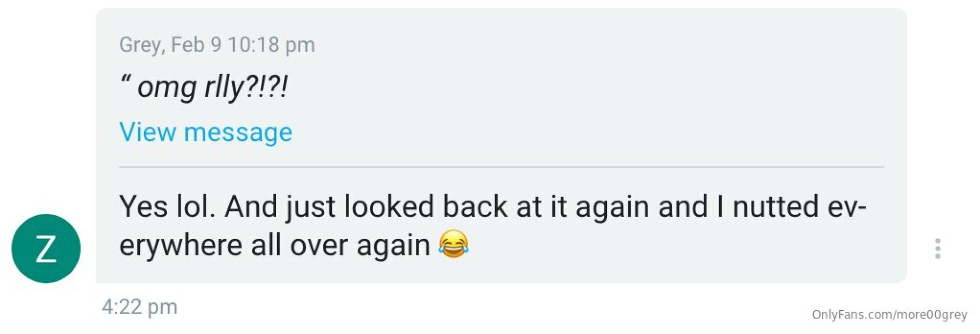Click the divider line under View message

[500, 167]
